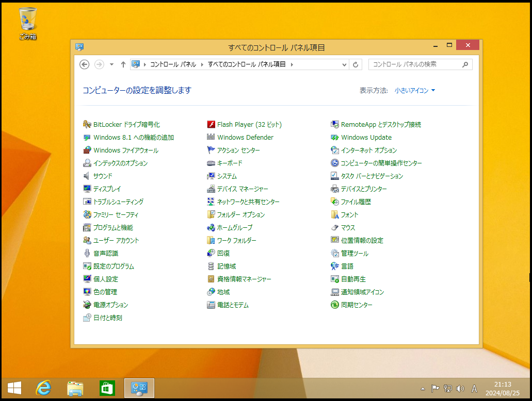
Task: Click the network tray icon
Action: 448,389
